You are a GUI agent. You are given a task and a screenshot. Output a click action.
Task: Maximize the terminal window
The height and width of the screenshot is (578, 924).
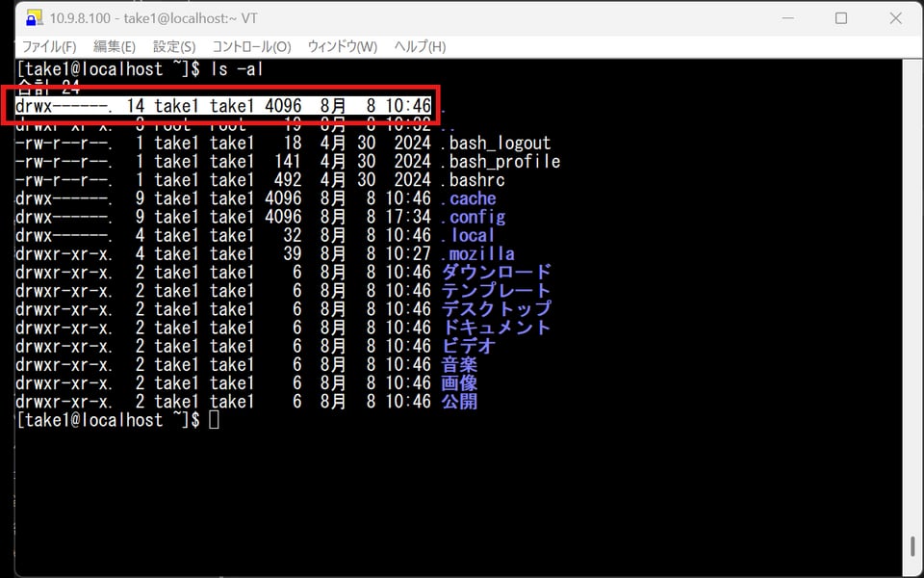[x=840, y=18]
